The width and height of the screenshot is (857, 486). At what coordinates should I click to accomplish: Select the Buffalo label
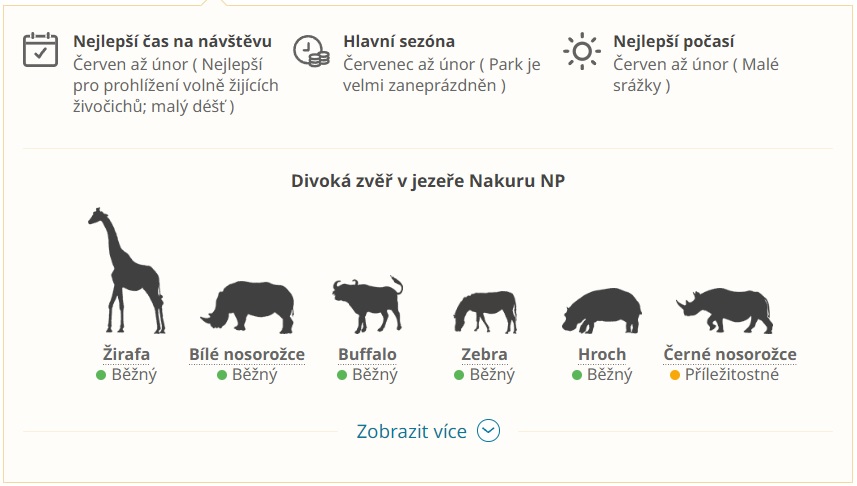point(367,354)
